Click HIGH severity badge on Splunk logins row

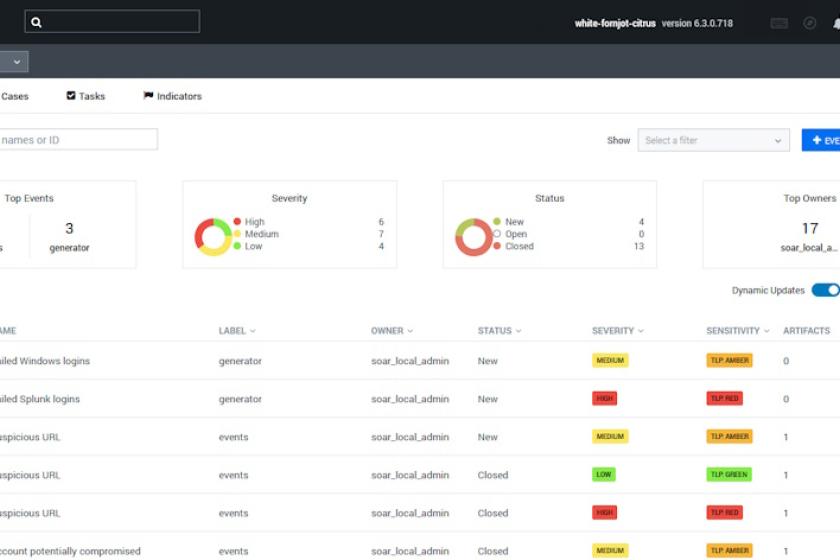click(604, 399)
